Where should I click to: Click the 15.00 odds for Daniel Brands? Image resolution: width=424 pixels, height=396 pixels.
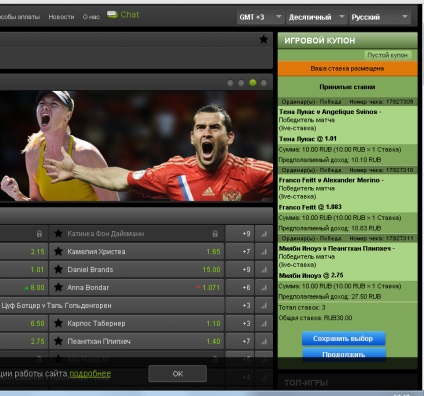click(211, 269)
